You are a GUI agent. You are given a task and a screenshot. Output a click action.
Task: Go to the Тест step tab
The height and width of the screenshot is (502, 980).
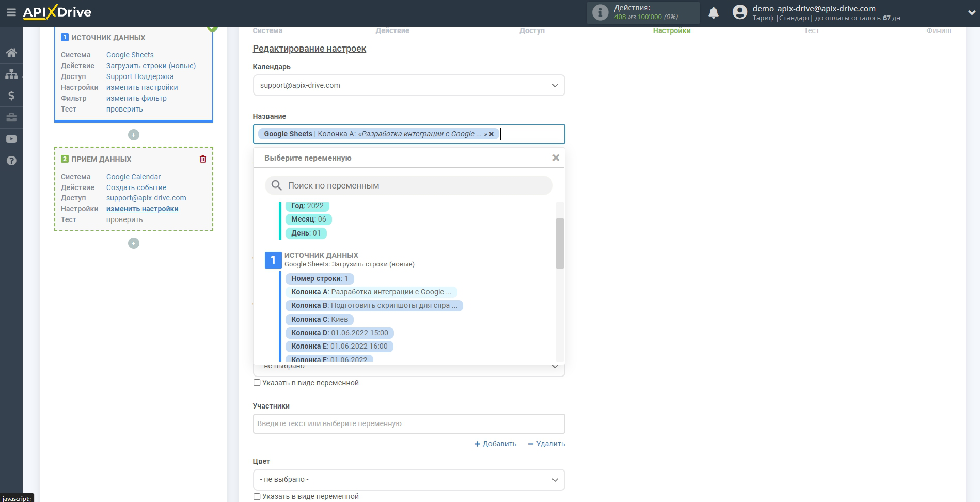tap(811, 30)
